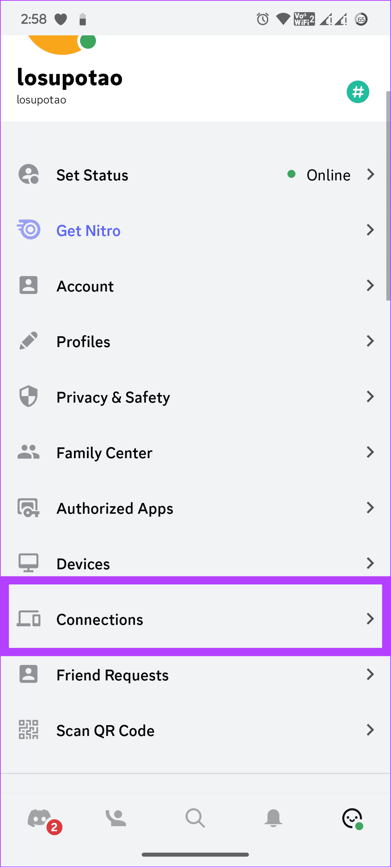Expand the Devices row chevron
391x868 pixels.
(x=370, y=563)
